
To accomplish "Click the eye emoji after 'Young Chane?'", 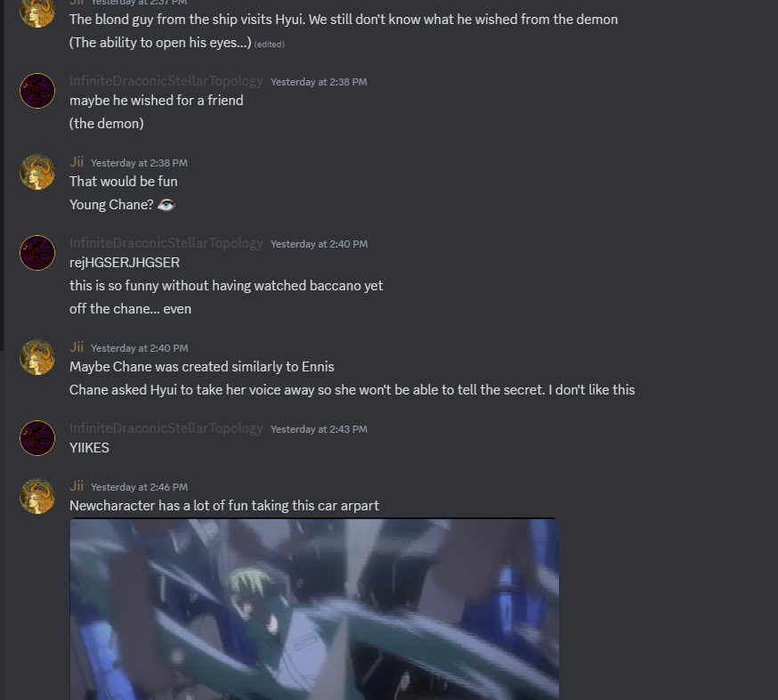I will (166, 205).
